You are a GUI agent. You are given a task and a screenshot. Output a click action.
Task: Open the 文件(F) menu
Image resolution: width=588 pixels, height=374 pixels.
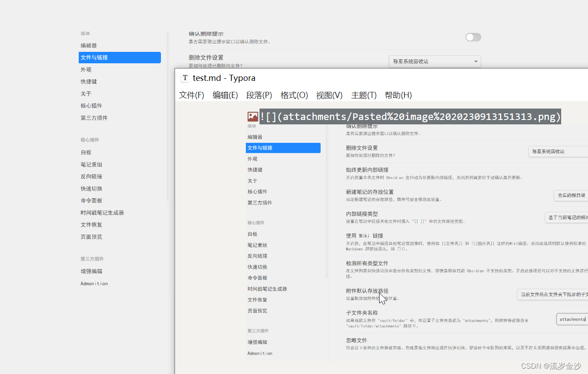191,95
